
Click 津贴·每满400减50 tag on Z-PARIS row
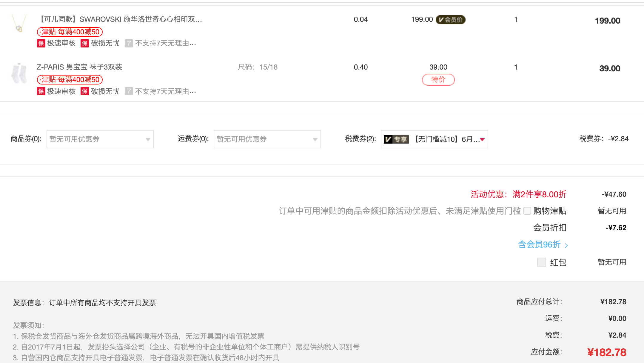click(x=70, y=79)
